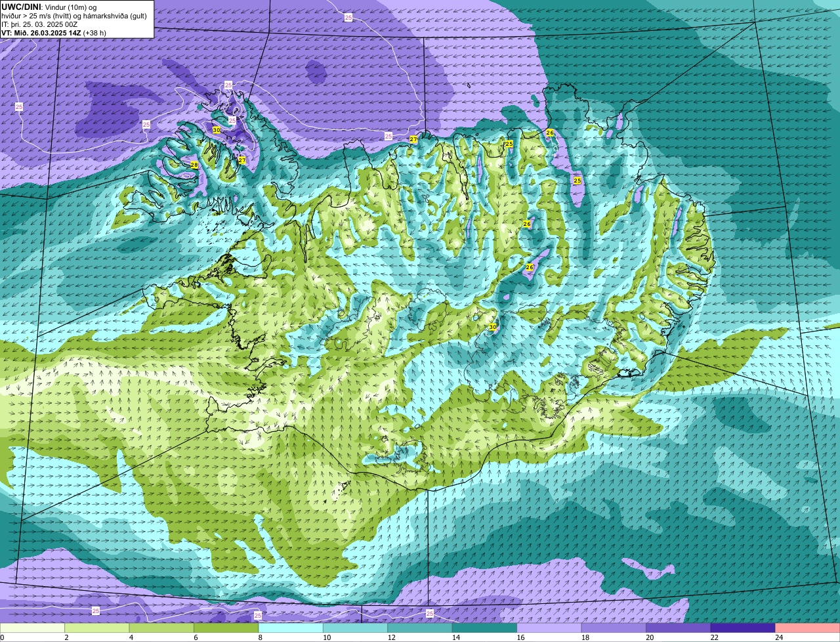Screen dimensions: 840x642
Task: Click the '6' label on color scale
Action: 196,637
